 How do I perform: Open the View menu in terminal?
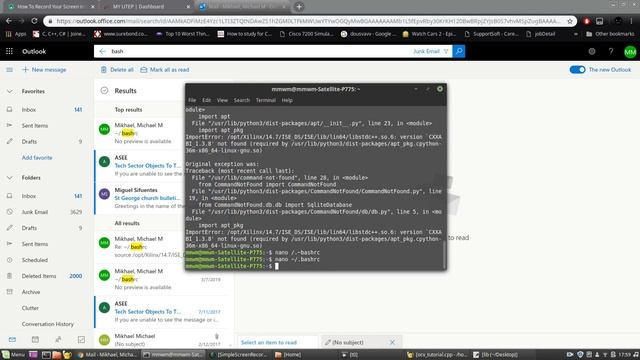222,100
